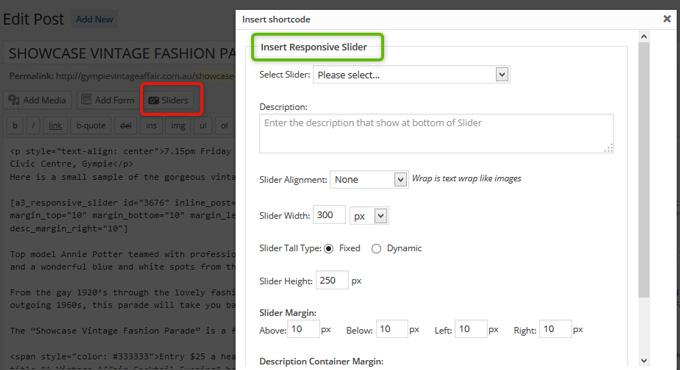The width and height of the screenshot is (680, 370).
Task: Select the Fixed slider tall type
Action: (329, 249)
